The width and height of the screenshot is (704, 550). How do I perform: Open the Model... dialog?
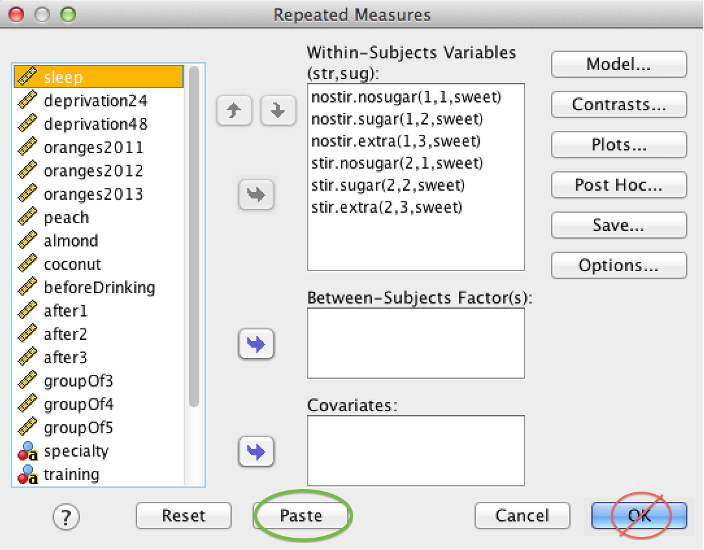(x=619, y=64)
